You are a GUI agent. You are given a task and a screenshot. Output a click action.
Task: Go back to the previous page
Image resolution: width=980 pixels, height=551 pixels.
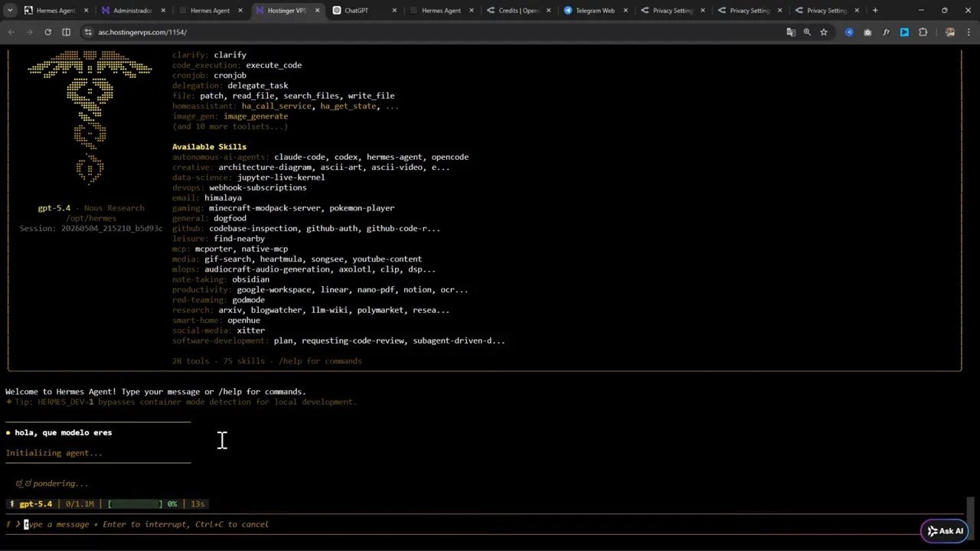(11, 32)
